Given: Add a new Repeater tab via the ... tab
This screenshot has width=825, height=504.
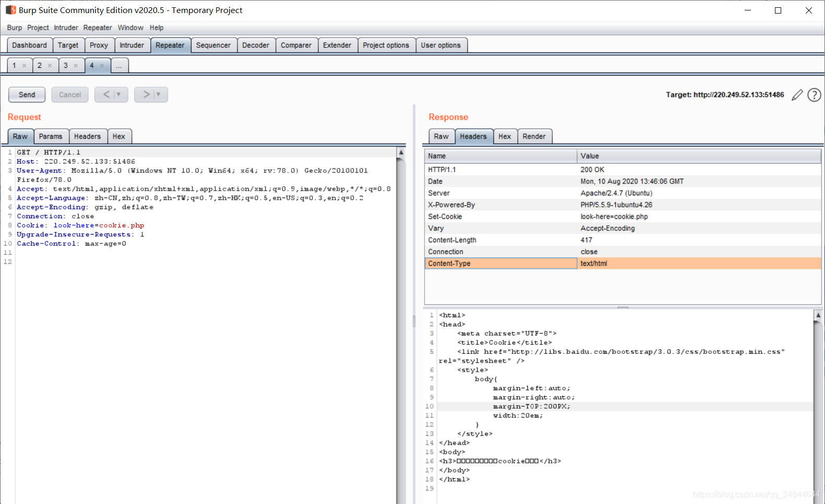Looking at the screenshot, I should coord(119,66).
